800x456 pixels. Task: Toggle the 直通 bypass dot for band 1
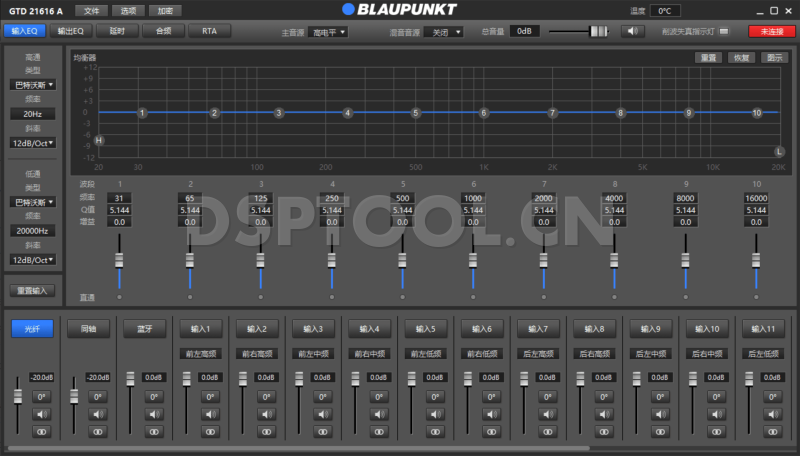(x=119, y=297)
